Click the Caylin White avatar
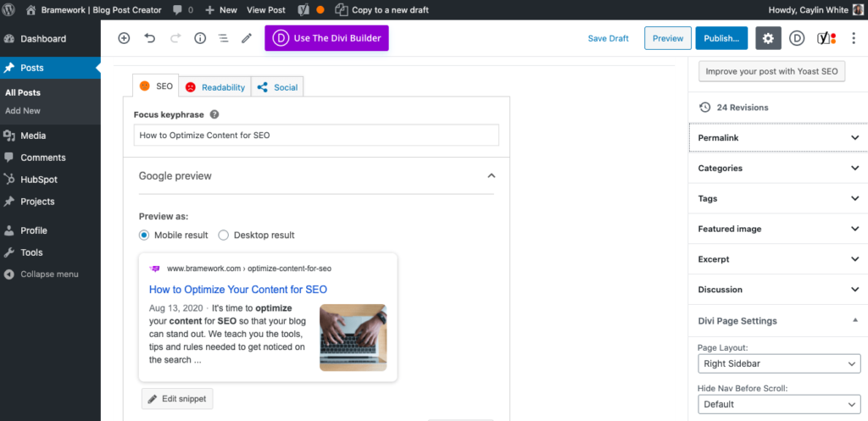This screenshot has width=868, height=421. 857,10
